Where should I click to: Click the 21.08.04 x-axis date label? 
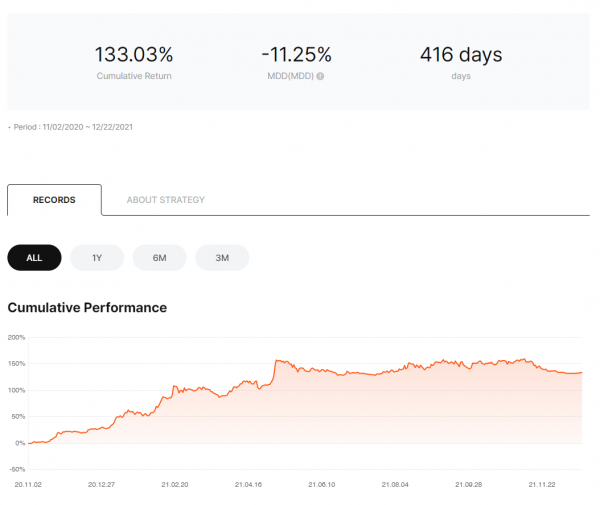[x=396, y=483]
